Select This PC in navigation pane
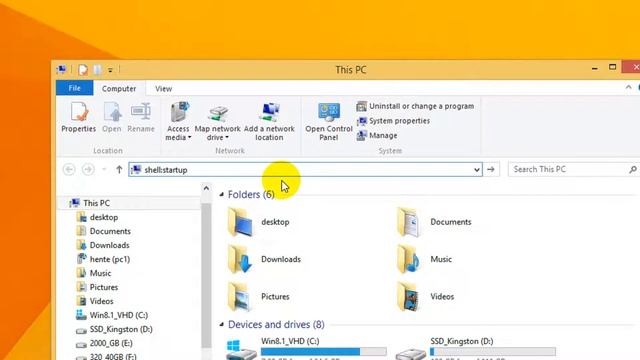Screen dimensions: 640x360 96,203
